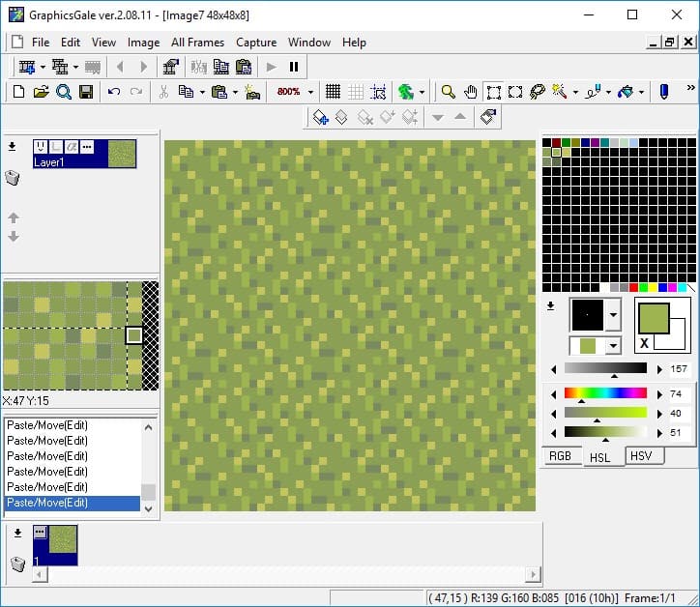Screen dimensions: 700x607
Task: Click the grayscale slider bar
Action: tap(605, 367)
